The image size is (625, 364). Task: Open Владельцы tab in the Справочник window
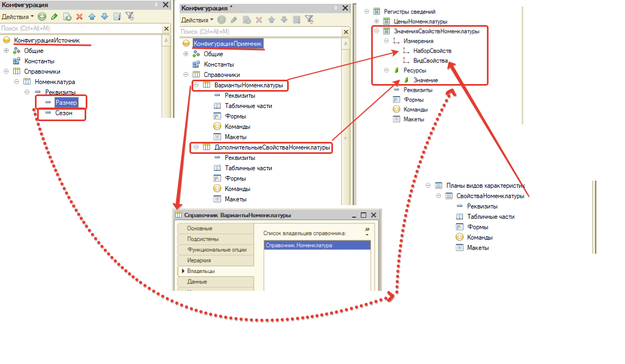click(215, 271)
